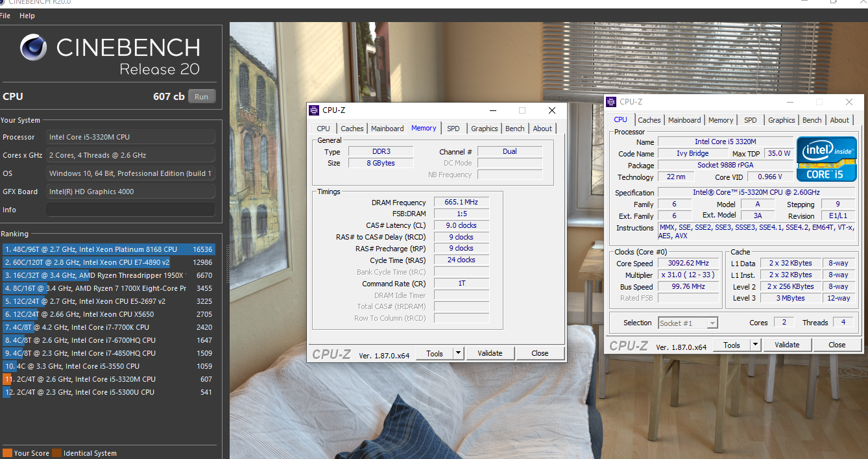Click the DRAM Frequency value 665.1 MHz
868x459 pixels.
[x=461, y=203]
